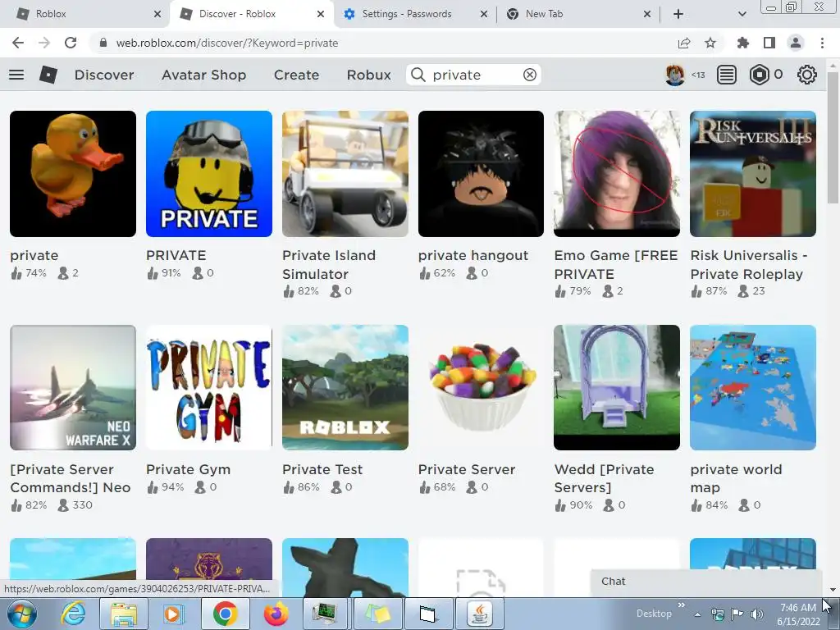Open the private hangout game link

473,256
